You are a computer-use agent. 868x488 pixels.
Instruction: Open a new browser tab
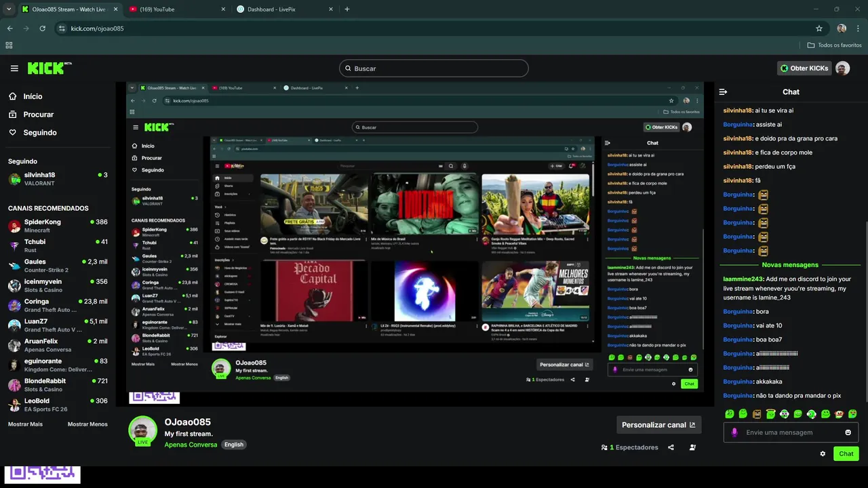click(347, 9)
